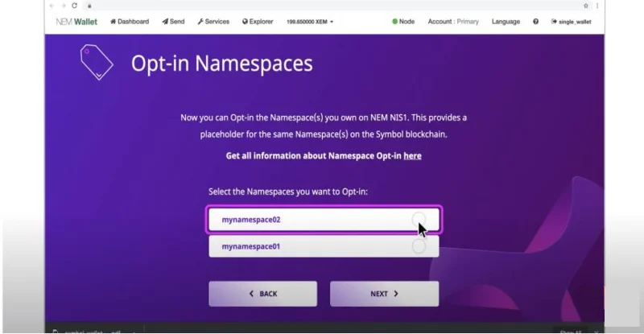Viewport: 644px width, 334px height.
Task: Expand the 199.650000 XEM balance dropdown
Action: 310,22
